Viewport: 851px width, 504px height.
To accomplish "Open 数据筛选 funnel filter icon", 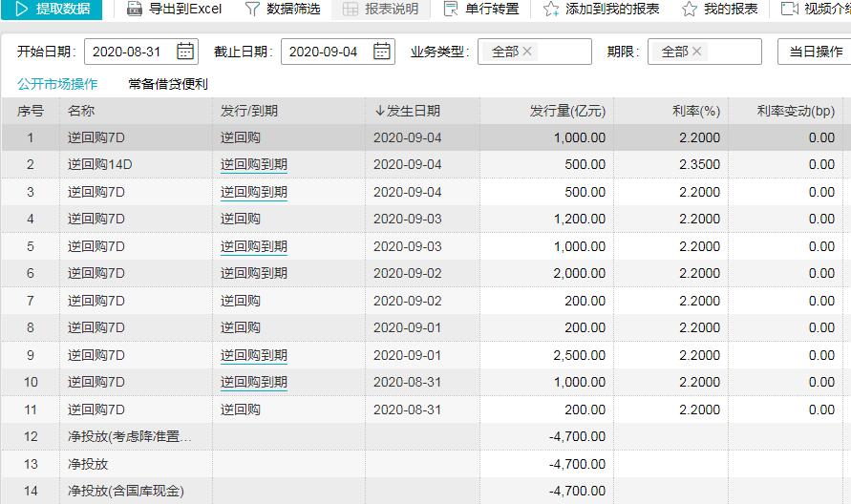I will tap(252, 9).
